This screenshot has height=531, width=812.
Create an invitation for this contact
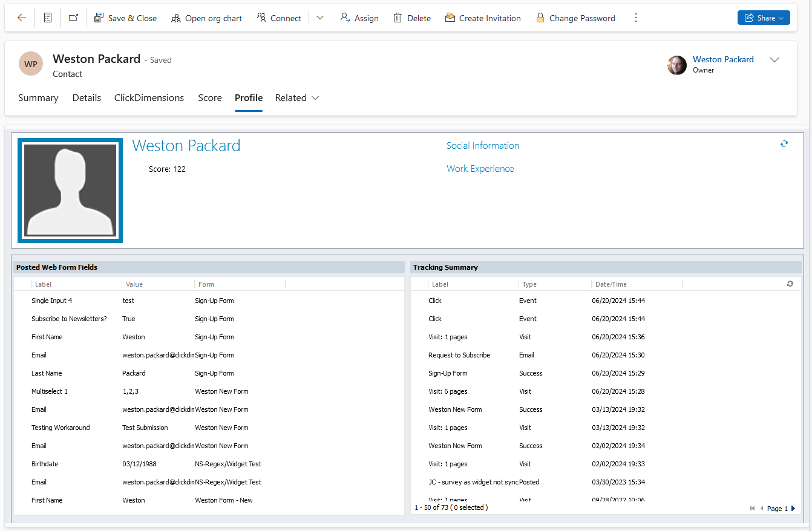[x=482, y=18]
